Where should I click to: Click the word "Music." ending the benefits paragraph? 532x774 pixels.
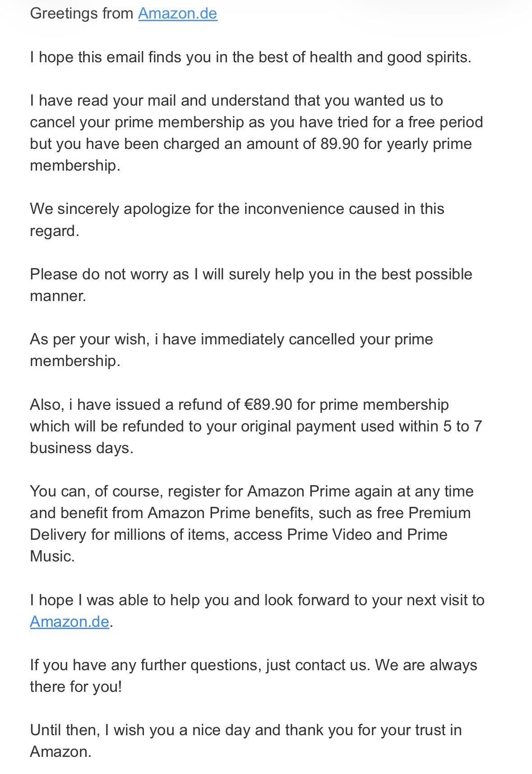coord(52,556)
